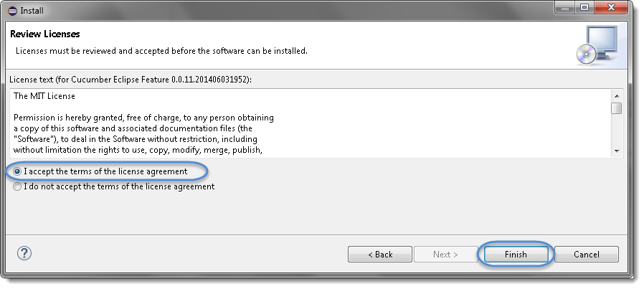Click the Review Licenses heading
The width and height of the screenshot is (644, 289).
pos(45,34)
